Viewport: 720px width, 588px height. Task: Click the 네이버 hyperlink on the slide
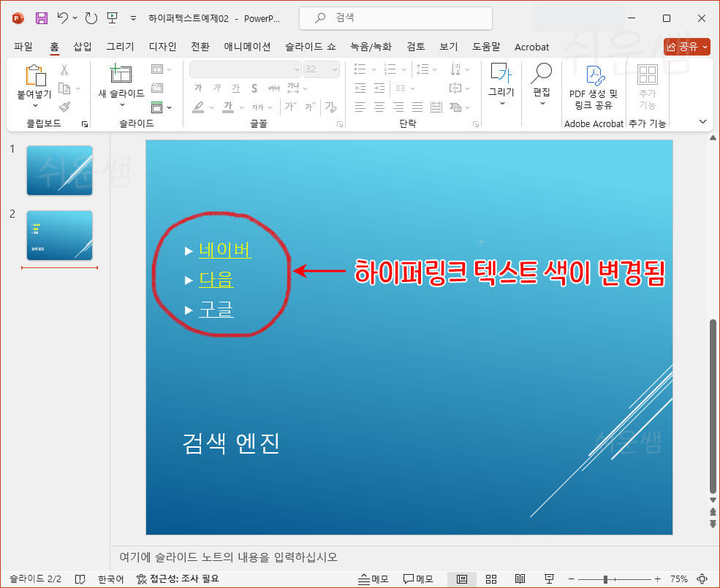(x=224, y=251)
